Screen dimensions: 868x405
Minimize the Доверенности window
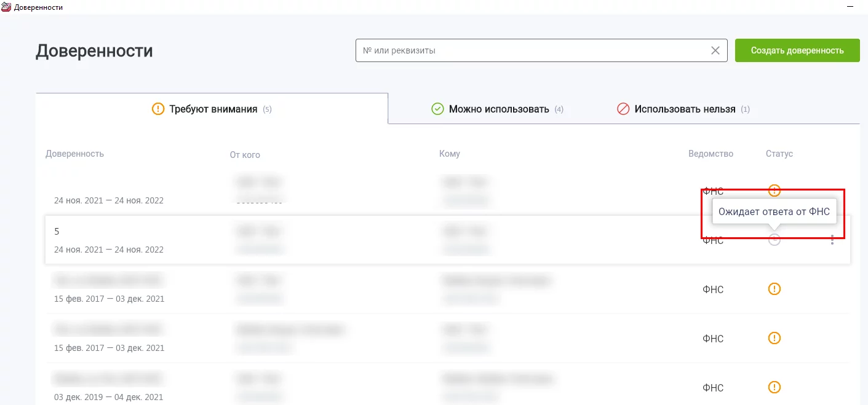(850, 7)
